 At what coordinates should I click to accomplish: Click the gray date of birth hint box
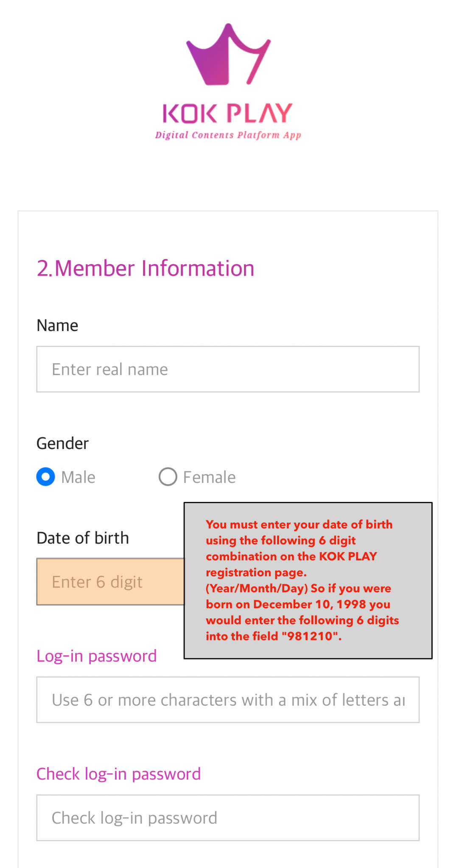click(x=308, y=580)
